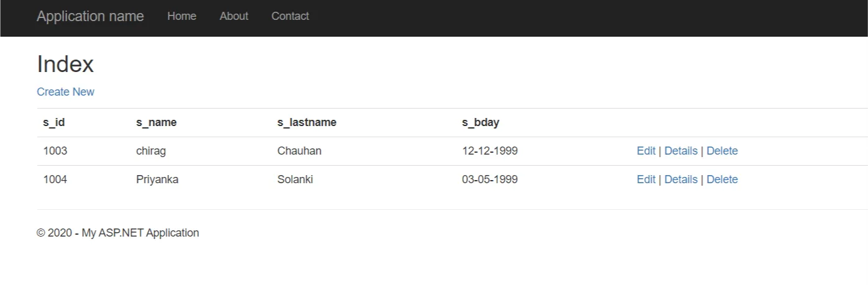
Task: Select the s_id column header
Action: 54,122
